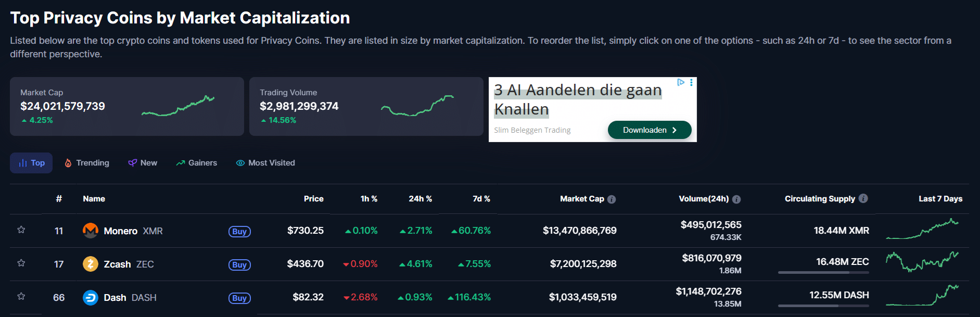This screenshot has width=980, height=317.
Task: Open the Market Cap info tooltip icon
Action: point(612,199)
